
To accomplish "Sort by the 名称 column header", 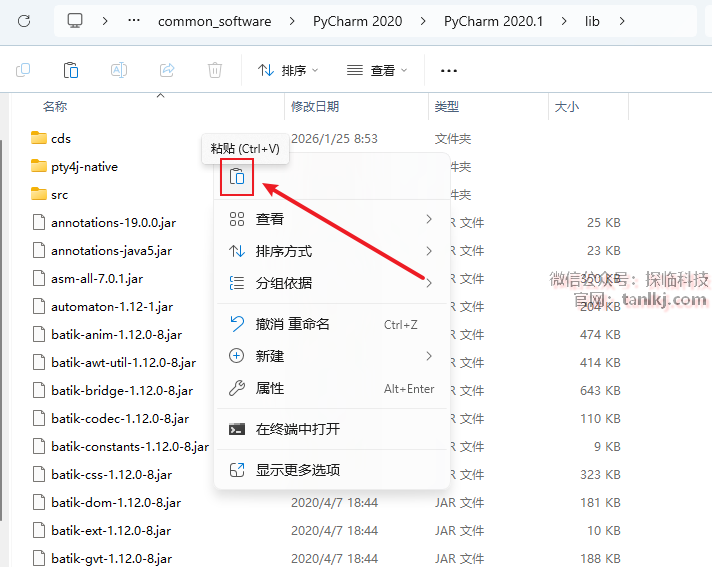I will click(55, 106).
